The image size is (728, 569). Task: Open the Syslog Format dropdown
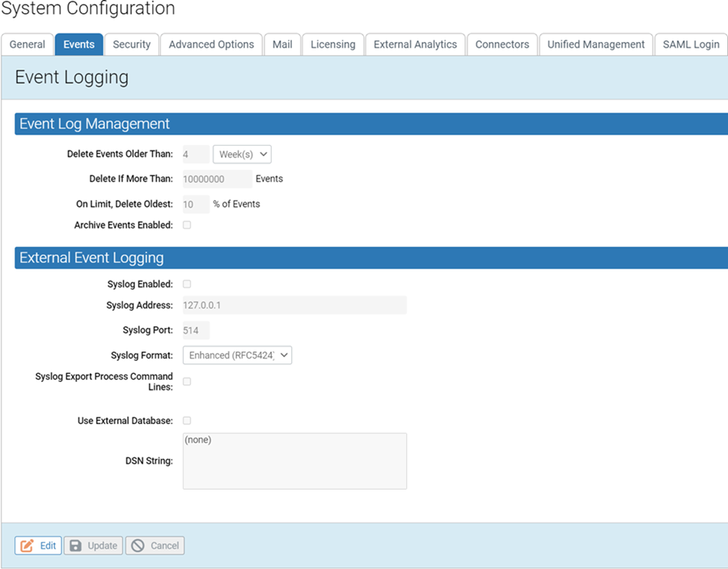(237, 355)
